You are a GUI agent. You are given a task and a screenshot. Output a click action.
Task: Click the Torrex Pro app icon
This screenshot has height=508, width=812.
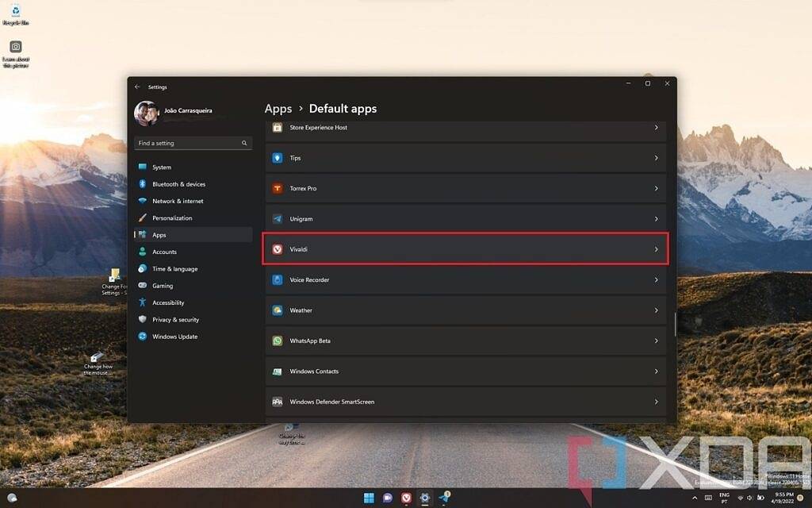[278, 188]
